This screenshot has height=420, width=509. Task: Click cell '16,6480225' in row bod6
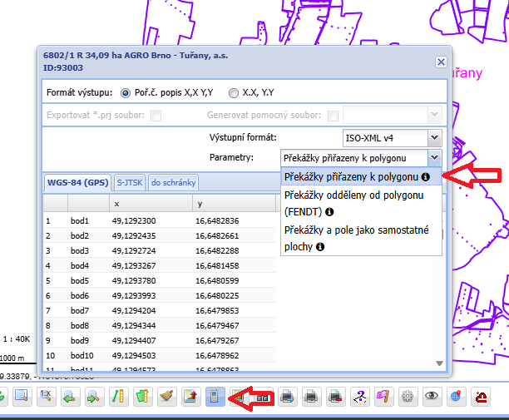point(217,296)
